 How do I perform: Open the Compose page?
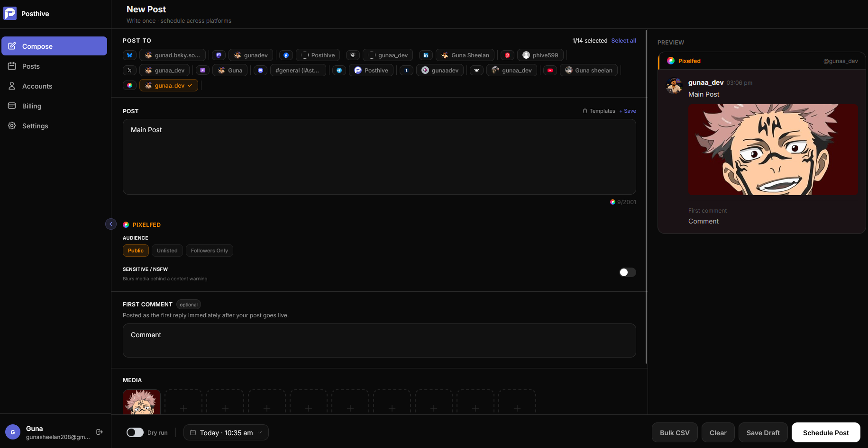(x=54, y=46)
